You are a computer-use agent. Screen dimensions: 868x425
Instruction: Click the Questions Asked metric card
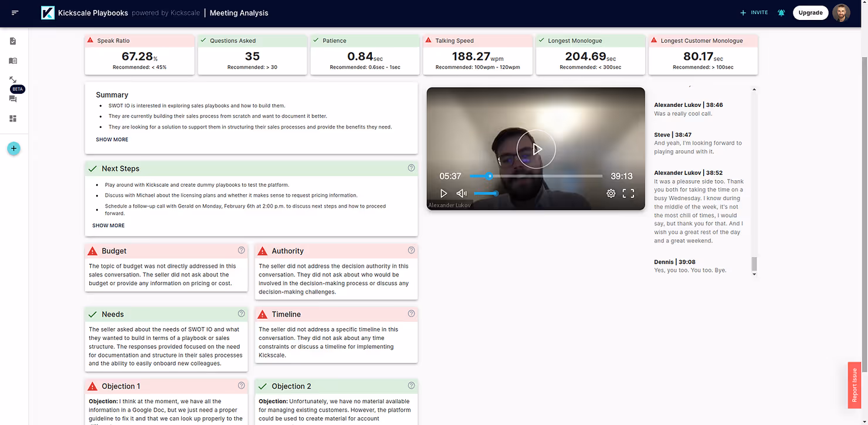tap(252, 55)
